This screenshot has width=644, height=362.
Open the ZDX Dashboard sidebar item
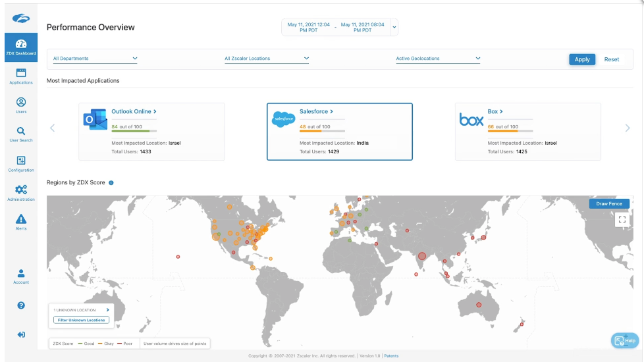coord(21,47)
